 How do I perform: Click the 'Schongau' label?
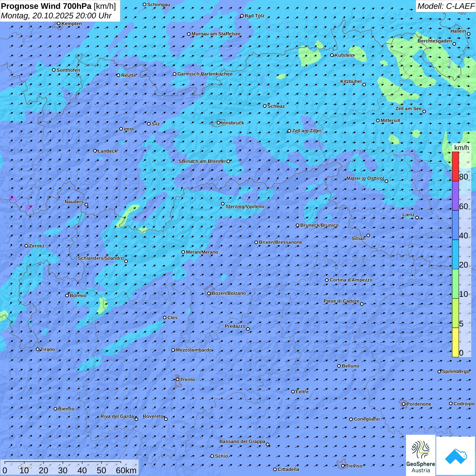click(159, 4)
